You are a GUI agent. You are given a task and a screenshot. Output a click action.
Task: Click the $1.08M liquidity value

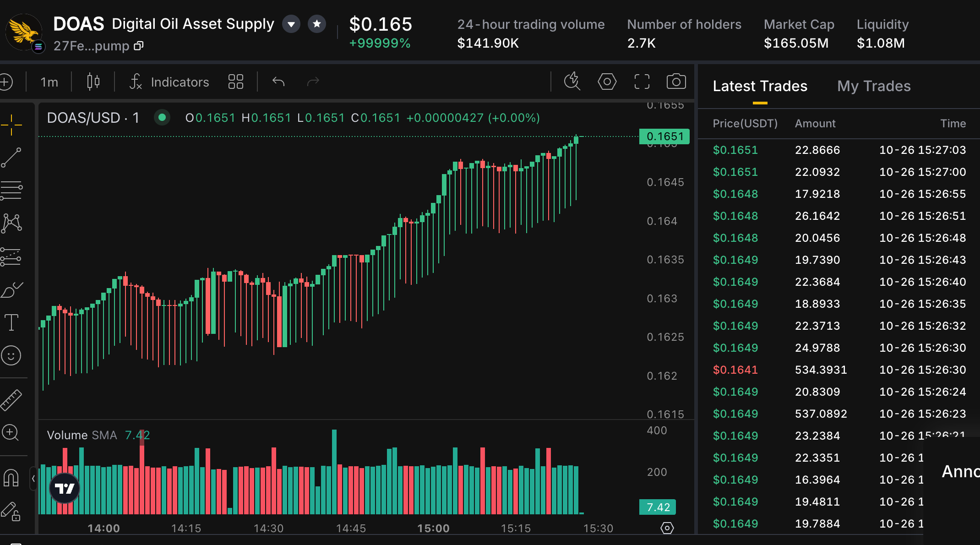coord(881,43)
